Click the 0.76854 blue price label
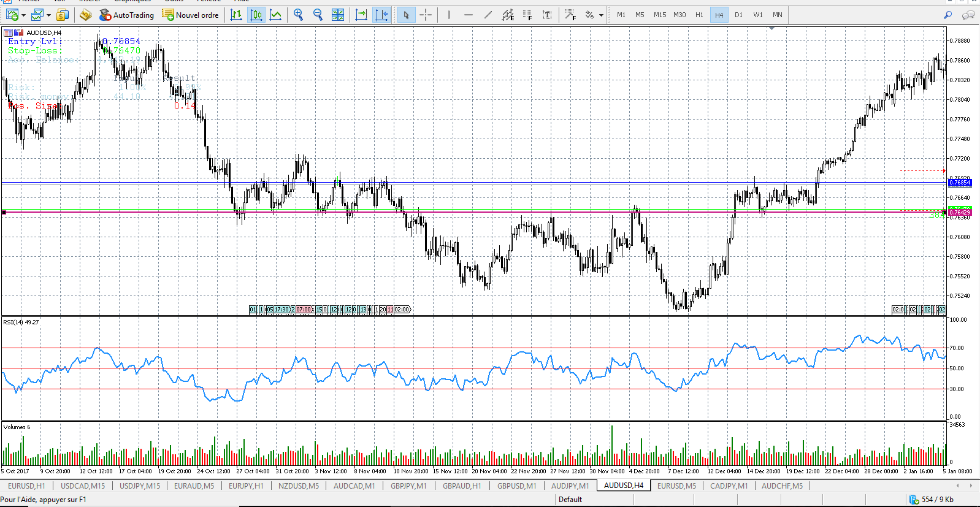Screen dimensions: 980x507 point(960,183)
